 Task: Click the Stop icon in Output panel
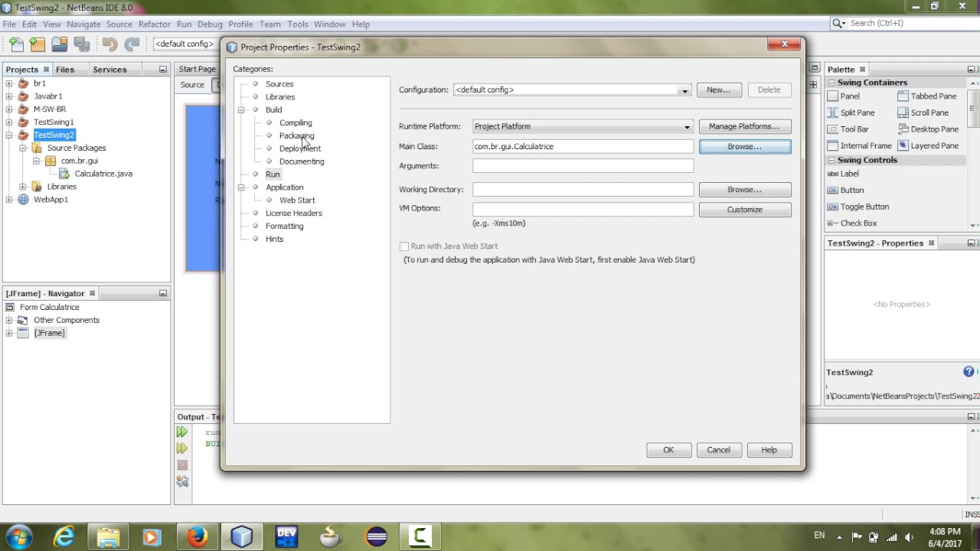182,465
